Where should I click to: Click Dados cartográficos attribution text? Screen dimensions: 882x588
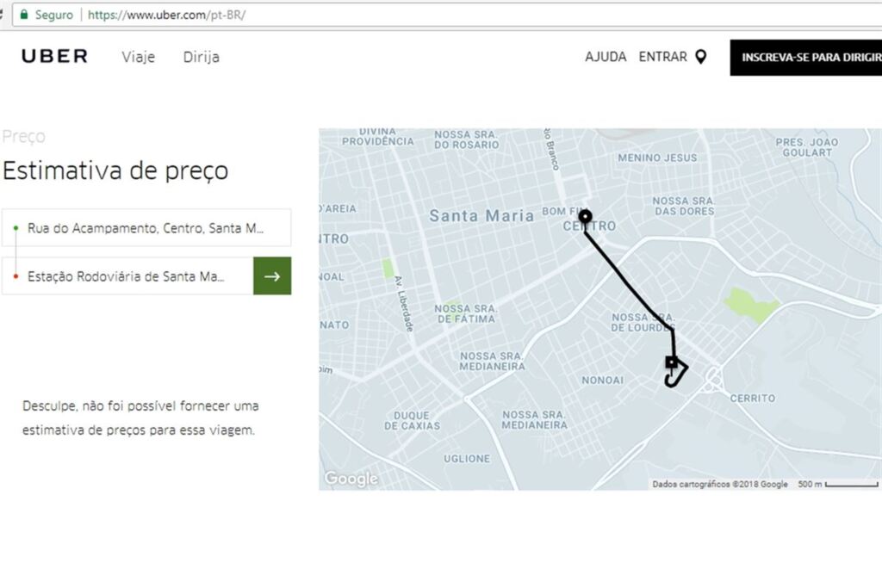[719, 483]
